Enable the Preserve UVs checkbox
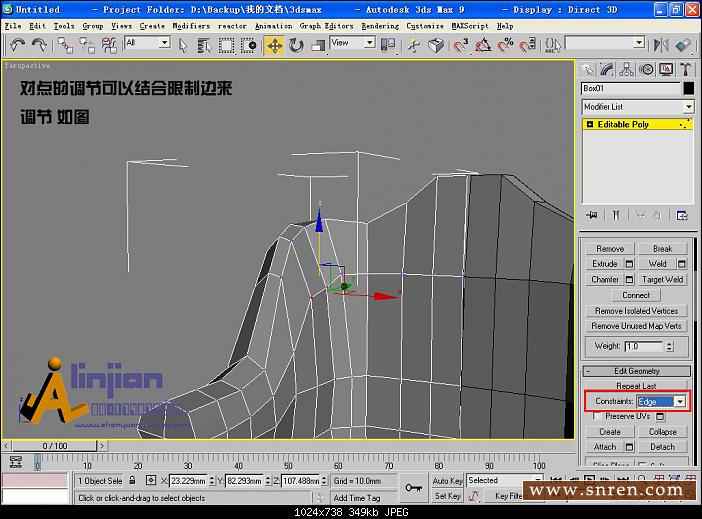Viewport: 702px width, 519px height. 597,416
